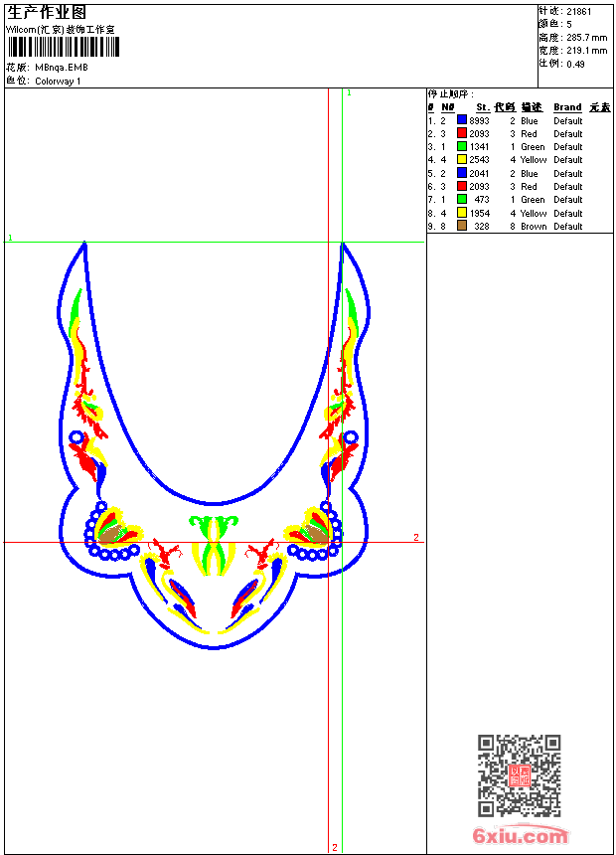616x855 pixels.
Task: Choose the green swatch with 473 stitches
Action: click(462, 200)
